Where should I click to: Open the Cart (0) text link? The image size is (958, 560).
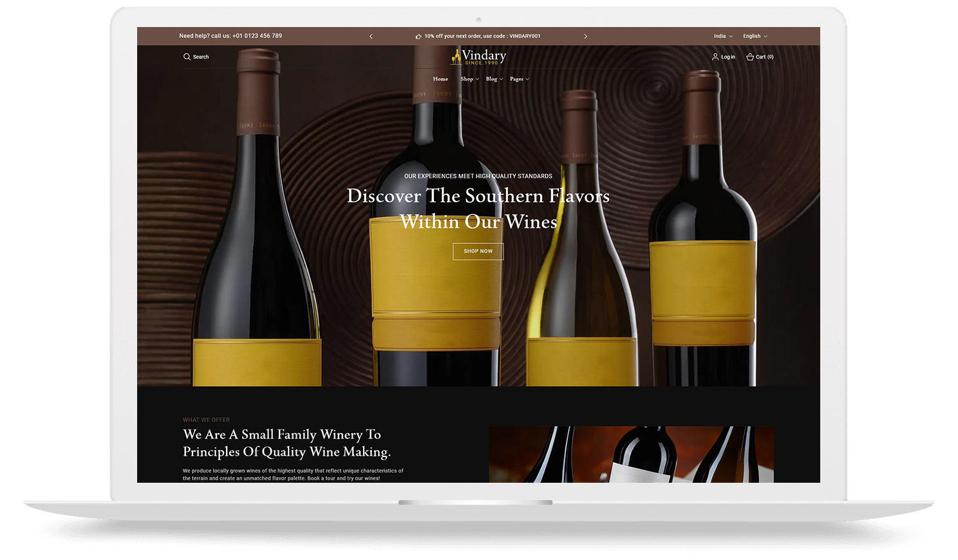[765, 57]
